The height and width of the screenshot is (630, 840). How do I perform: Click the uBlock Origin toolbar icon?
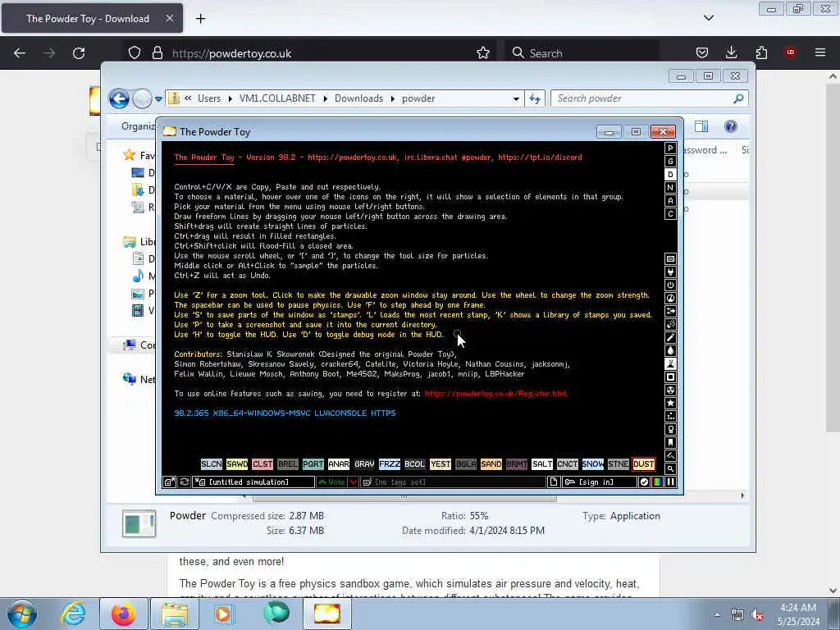point(790,52)
